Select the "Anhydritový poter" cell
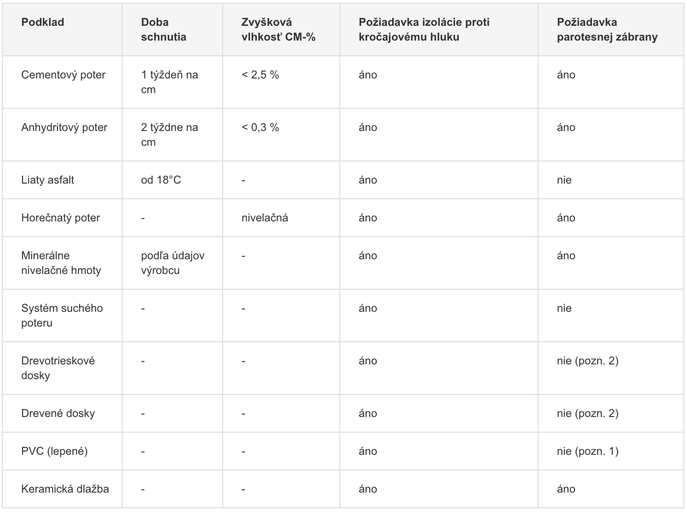 (64, 128)
